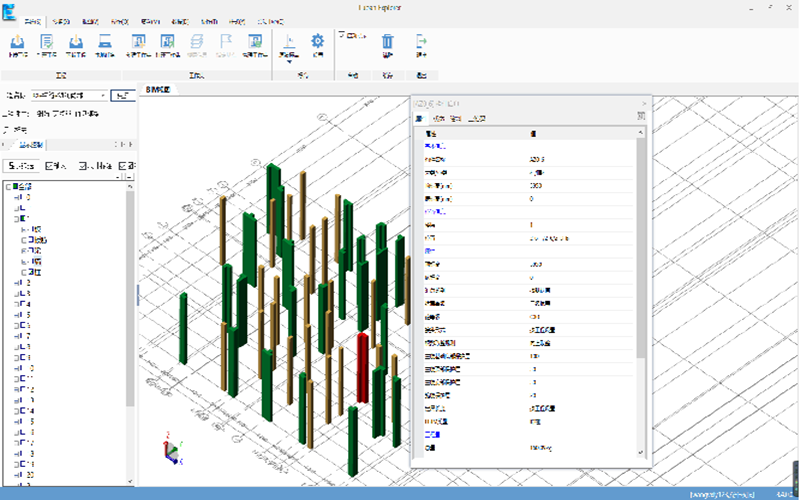Click the text field in the tree filter row

(x=21, y=166)
